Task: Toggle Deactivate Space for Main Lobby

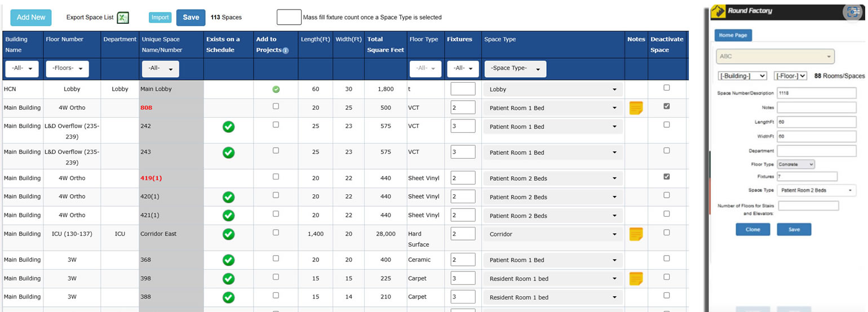Action: (667, 87)
